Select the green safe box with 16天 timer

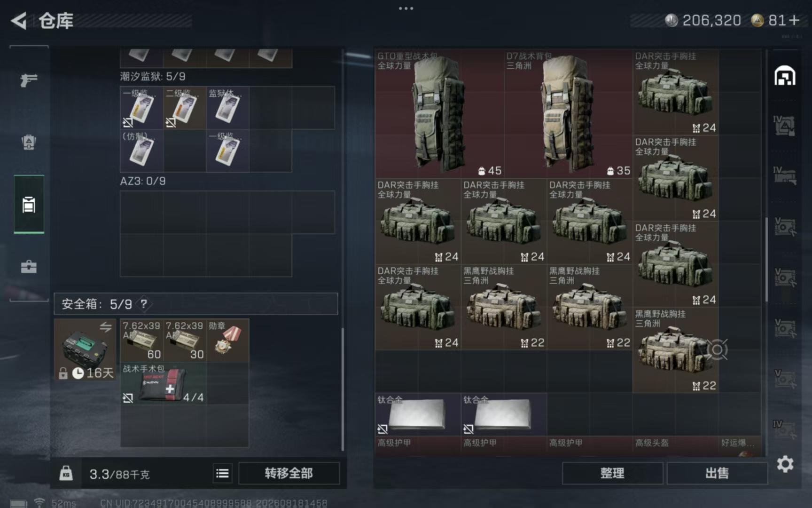[85, 349]
